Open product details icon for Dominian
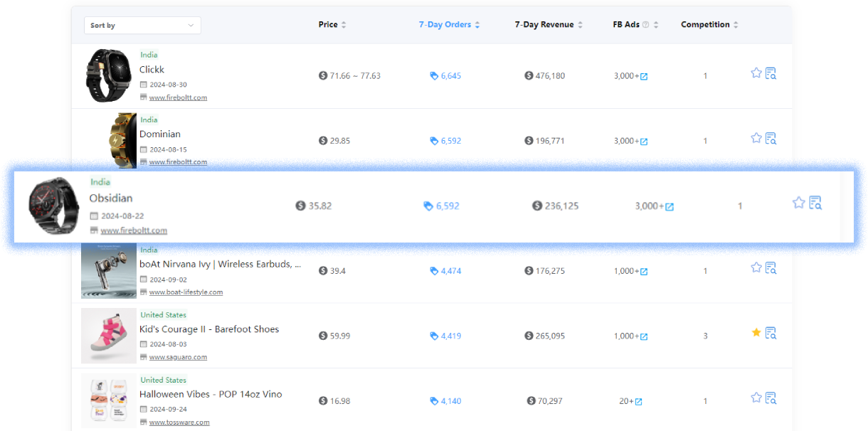 771,138
